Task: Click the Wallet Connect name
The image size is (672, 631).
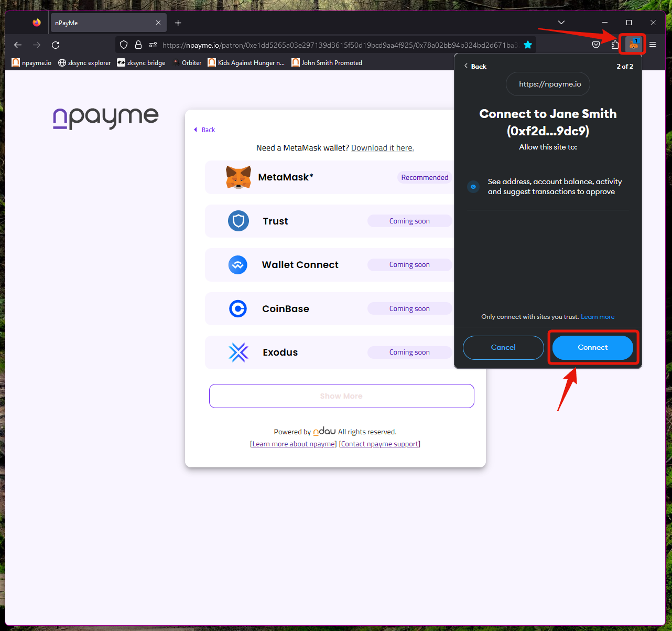Action: point(300,265)
